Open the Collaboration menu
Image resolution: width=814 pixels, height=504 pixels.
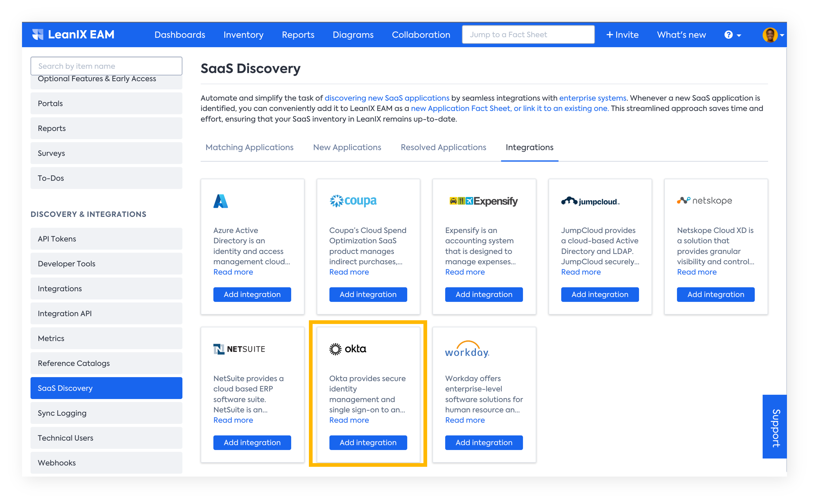(421, 35)
